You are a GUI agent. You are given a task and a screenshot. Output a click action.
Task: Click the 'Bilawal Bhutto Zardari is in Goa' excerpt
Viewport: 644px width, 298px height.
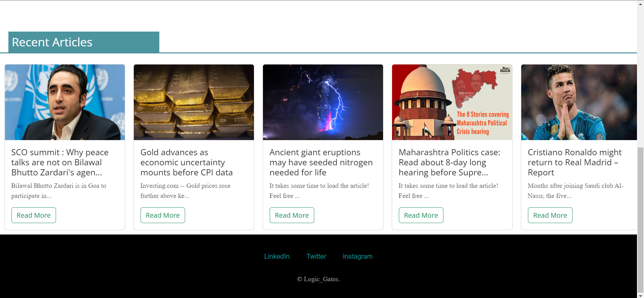(x=59, y=190)
